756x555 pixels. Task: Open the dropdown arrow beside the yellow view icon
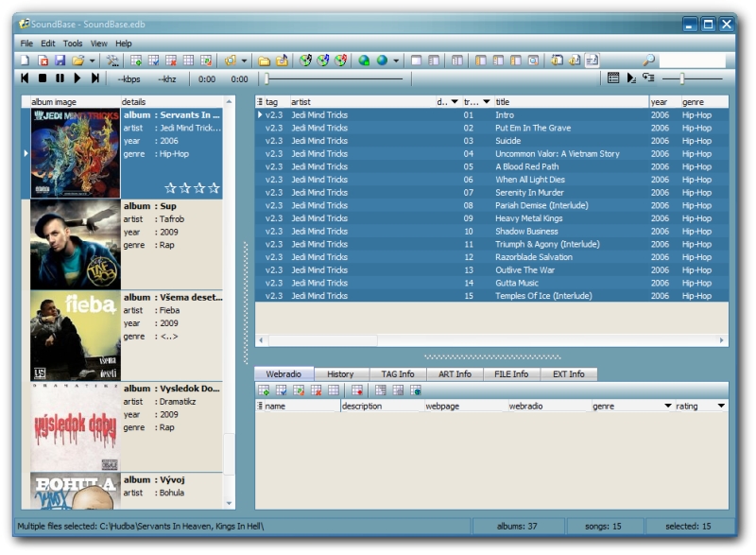point(244,61)
